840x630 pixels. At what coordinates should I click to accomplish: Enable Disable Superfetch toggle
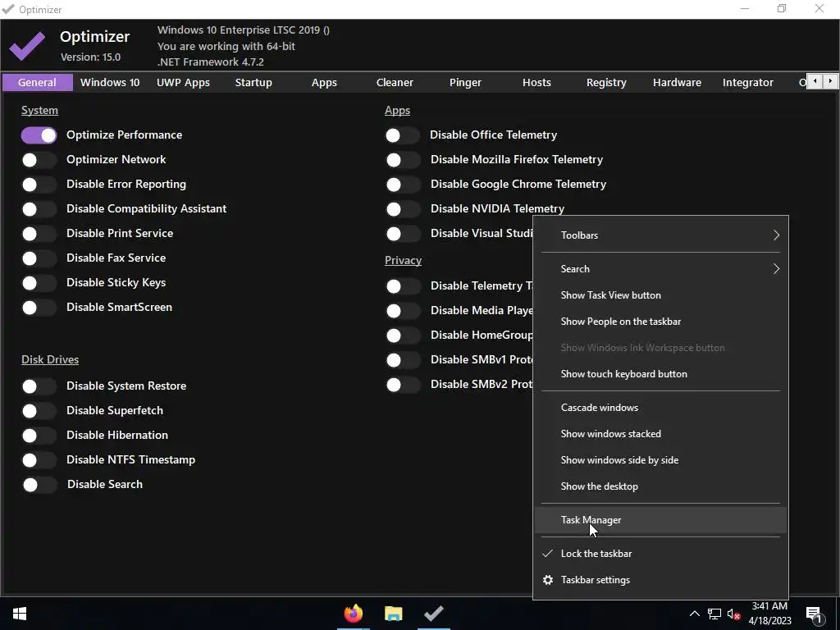[x=39, y=411]
